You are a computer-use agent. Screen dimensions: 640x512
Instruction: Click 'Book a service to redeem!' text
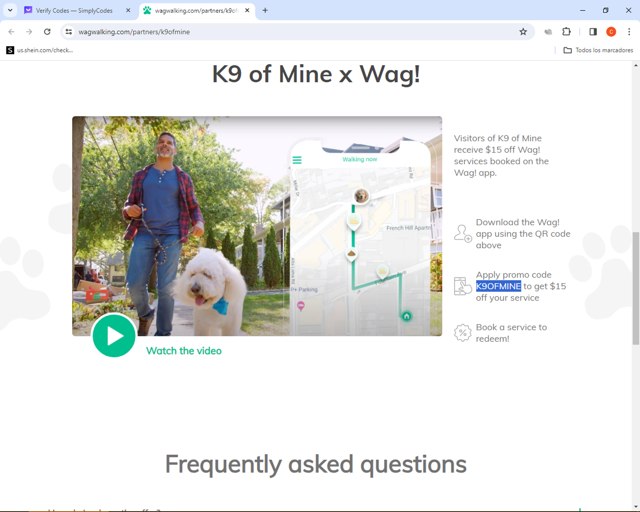pyautogui.click(x=511, y=333)
